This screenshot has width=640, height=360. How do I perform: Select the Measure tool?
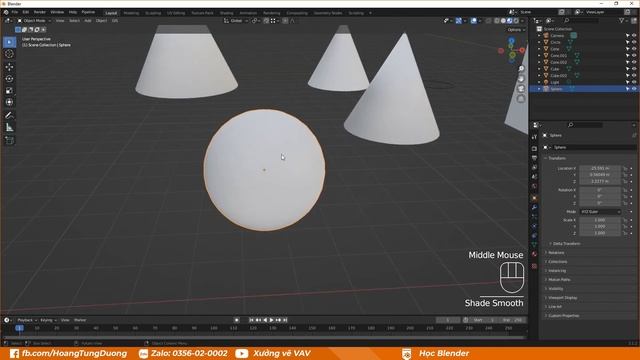point(9,128)
